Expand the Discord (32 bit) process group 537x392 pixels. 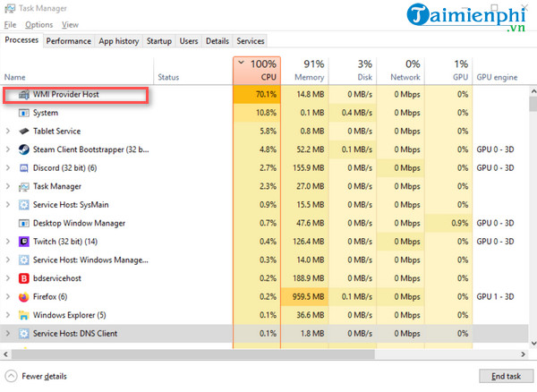click(x=8, y=168)
